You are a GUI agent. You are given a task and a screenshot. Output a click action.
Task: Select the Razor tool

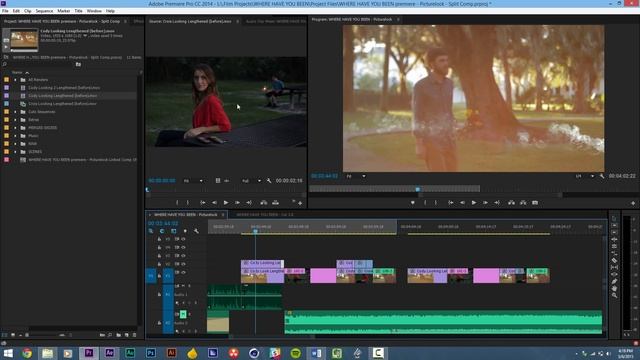614,260
